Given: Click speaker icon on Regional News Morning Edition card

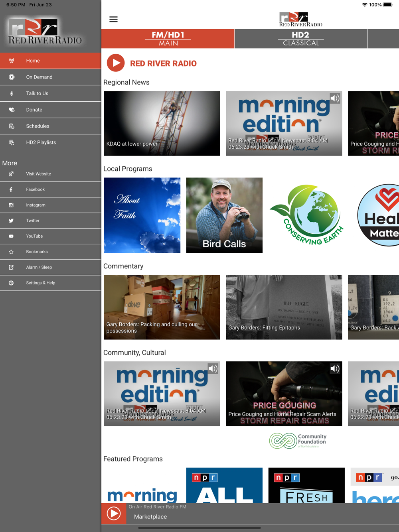Looking at the screenshot, I should point(335,98).
